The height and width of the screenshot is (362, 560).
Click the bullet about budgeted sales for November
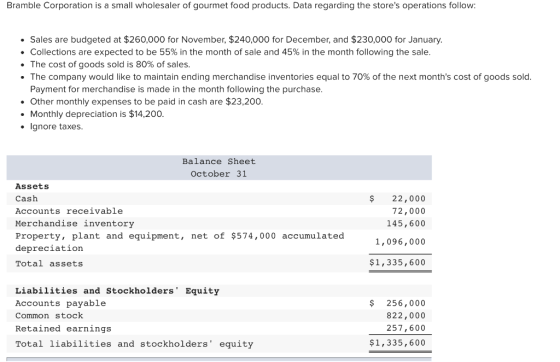[x=236, y=39]
